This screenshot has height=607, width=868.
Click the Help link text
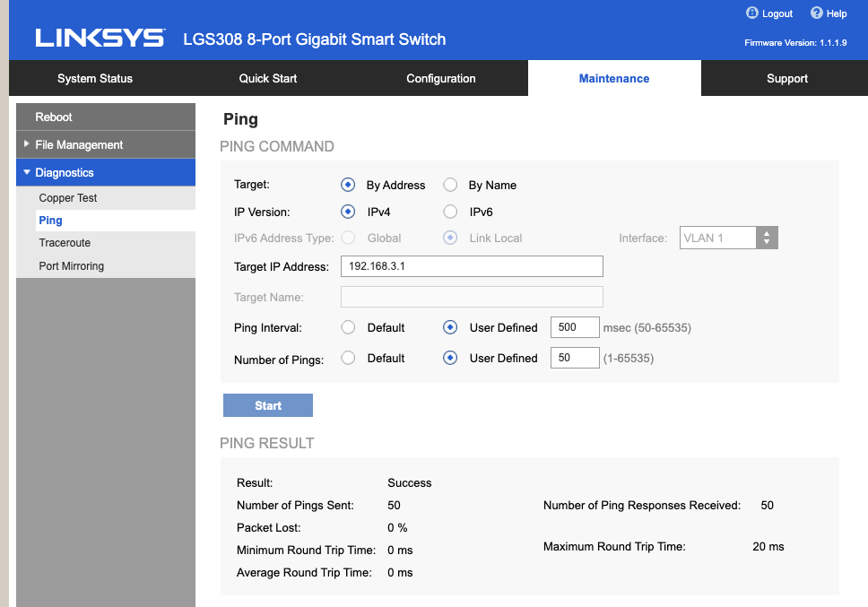pos(837,13)
